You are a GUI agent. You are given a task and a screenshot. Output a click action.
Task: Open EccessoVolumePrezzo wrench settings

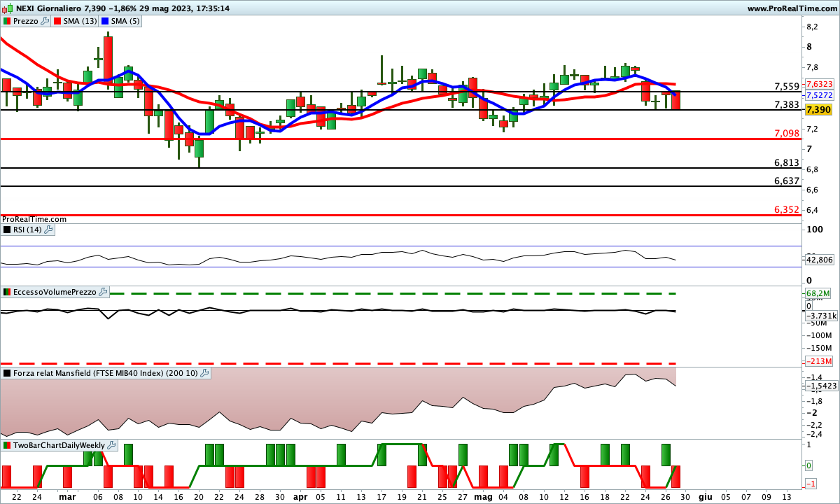(x=103, y=292)
